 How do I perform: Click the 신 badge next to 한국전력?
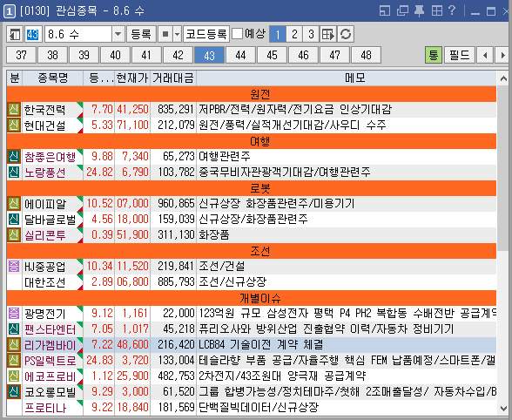pyautogui.click(x=14, y=109)
